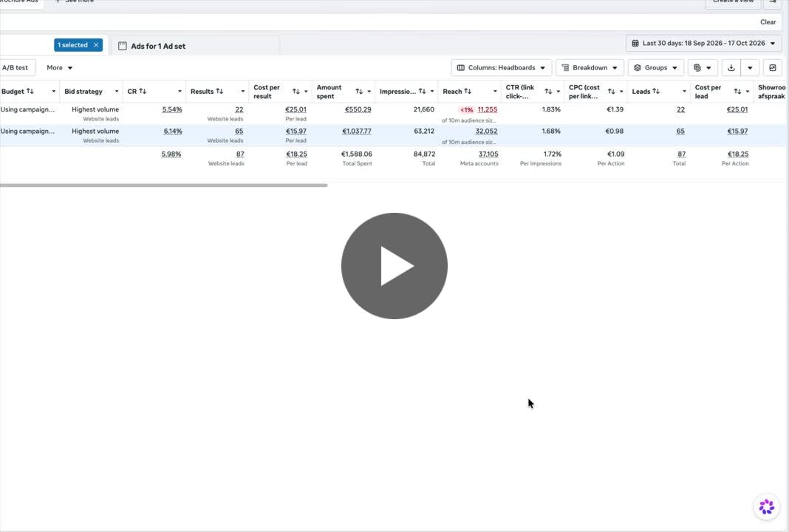Click the Export download icon
Screen dimensions: 789x532
(x=731, y=67)
